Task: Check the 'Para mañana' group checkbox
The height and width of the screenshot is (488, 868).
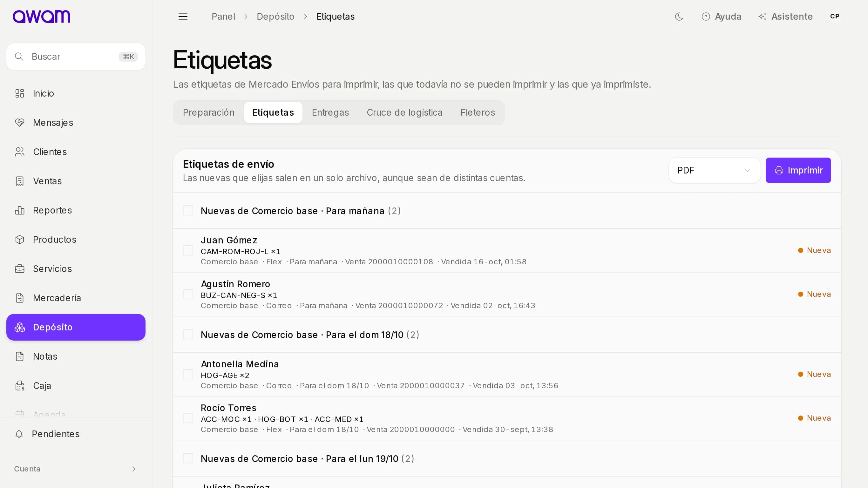Action: (x=188, y=211)
